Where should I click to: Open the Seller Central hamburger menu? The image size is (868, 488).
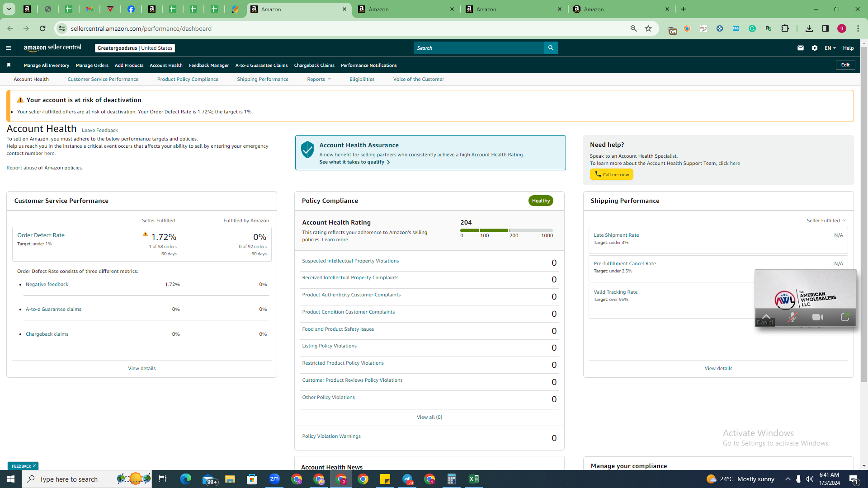point(9,48)
